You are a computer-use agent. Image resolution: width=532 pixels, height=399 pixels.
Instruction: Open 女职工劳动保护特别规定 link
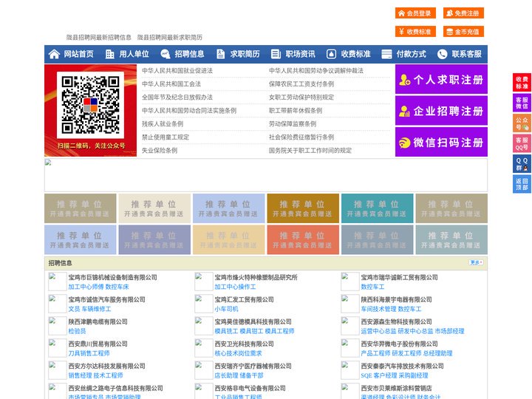point(301,97)
